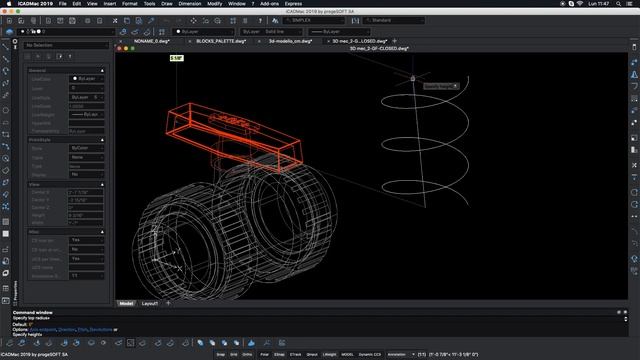Toggle ETrack in the status bar
The height and width of the screenshot is (360, 640).
click(x=296, y=354)
